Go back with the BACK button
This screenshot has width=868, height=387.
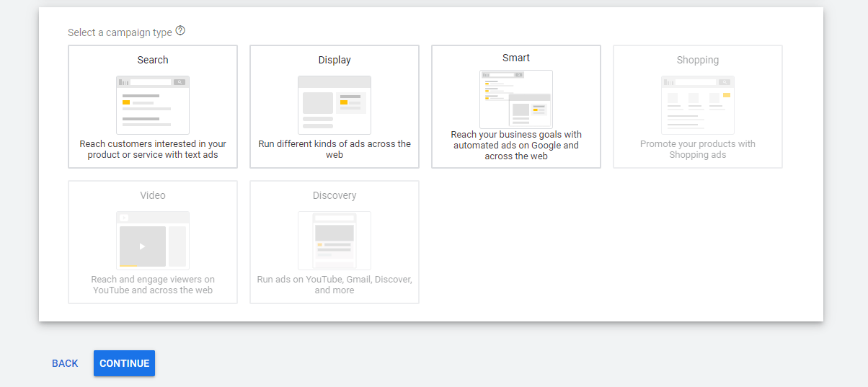[x=65, y=363]
